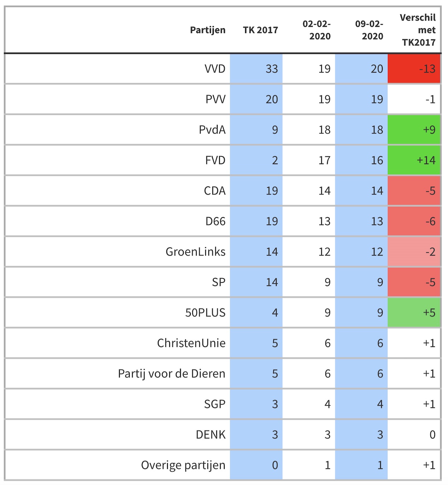Click the Overige partijen row label
Screen dimensions: 448x485
click(x=183, y=465)
